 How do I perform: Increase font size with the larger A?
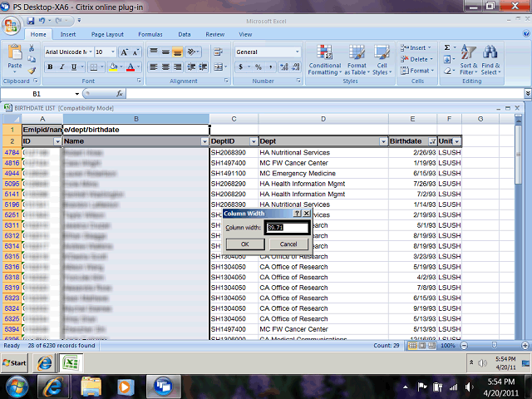tap(124, 52)
